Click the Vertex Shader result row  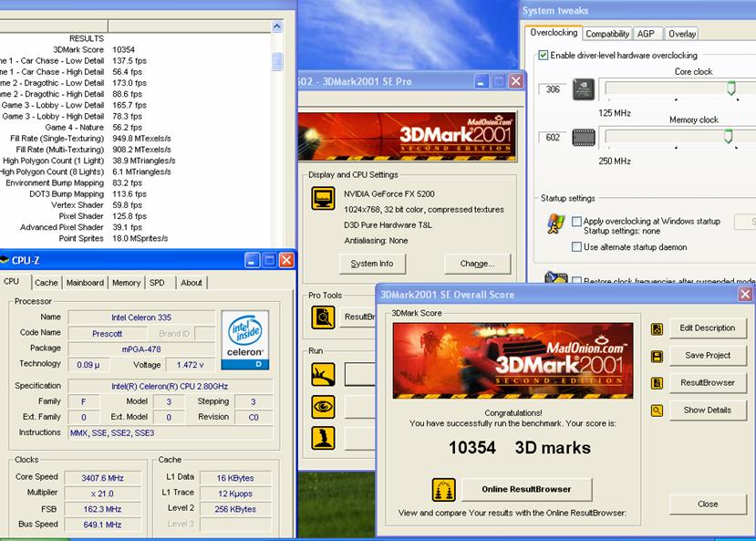point(97,205)
